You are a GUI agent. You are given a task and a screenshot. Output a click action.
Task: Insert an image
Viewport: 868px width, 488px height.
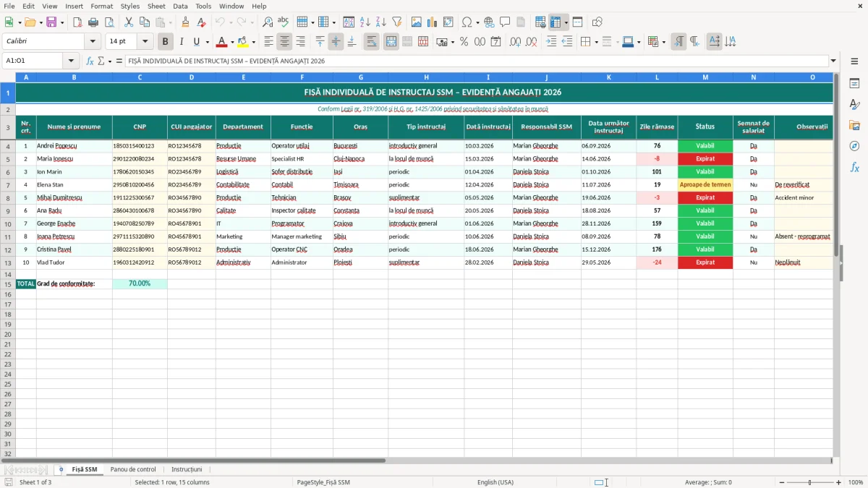tap(417, 22)
